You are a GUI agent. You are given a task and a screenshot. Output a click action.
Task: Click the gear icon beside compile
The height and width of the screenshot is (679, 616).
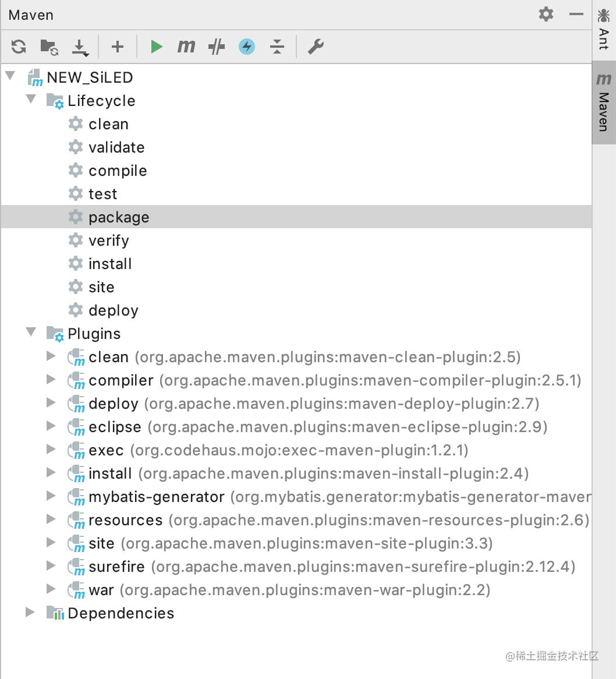click(x=76, y=170)
